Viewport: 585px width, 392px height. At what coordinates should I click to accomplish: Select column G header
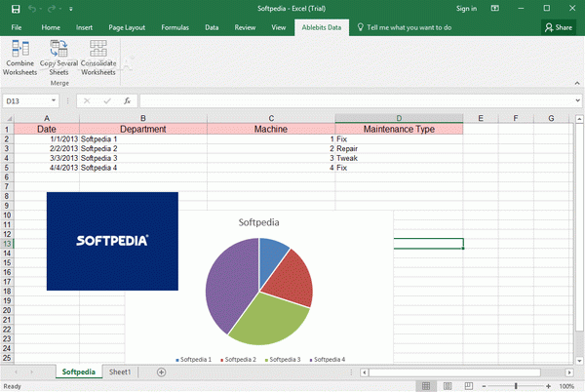pyautogui.click(x=551, y=118)
